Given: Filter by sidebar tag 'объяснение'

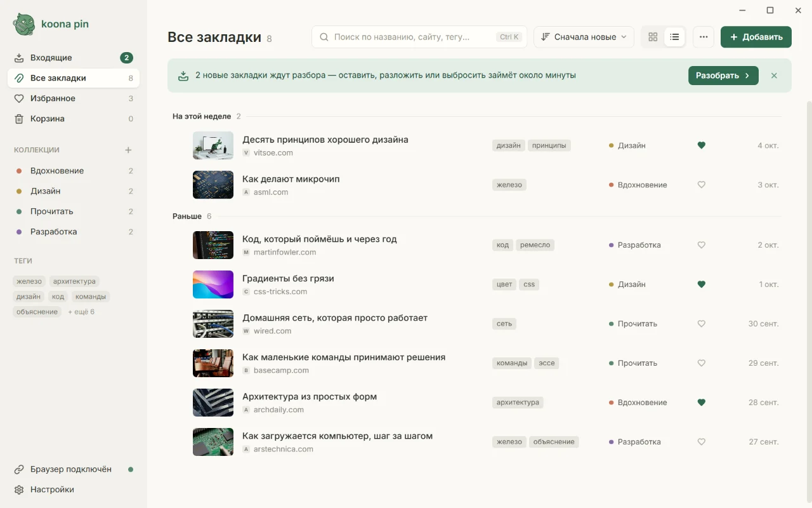Looking at the screenshot, I should coord(37,312).
